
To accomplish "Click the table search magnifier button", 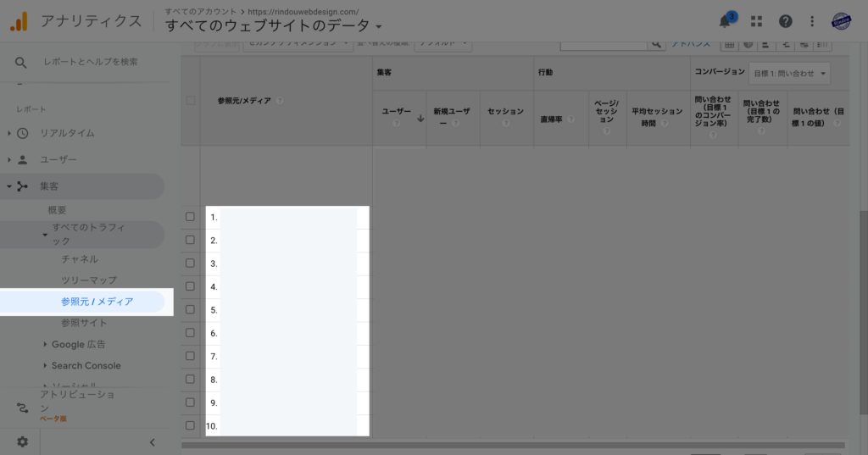I will [x=656, y=44].
